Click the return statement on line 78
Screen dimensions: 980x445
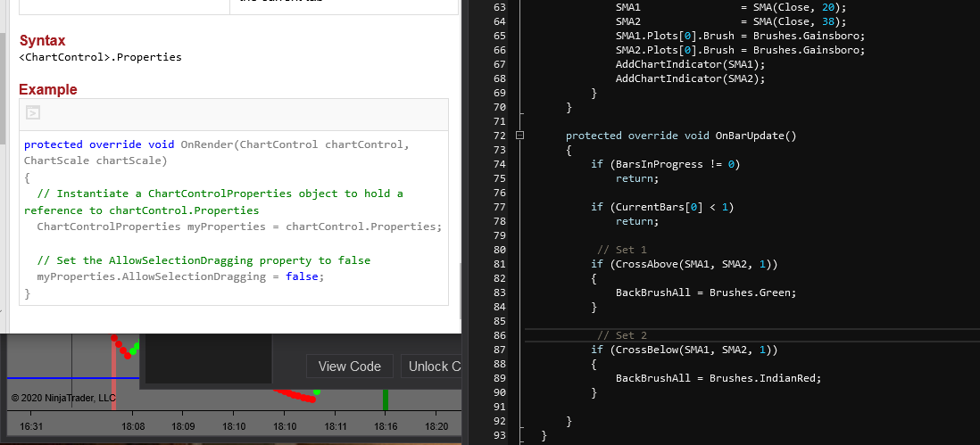[637, 221]
